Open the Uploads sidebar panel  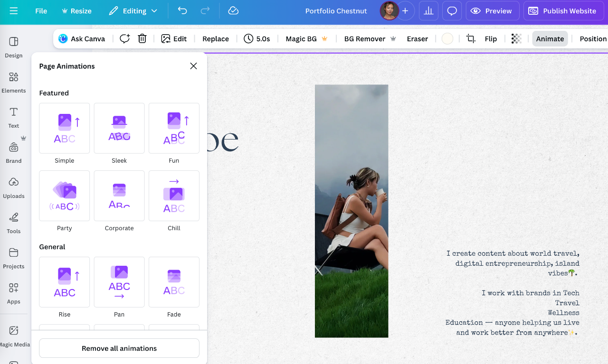click(x=14, y=187)
